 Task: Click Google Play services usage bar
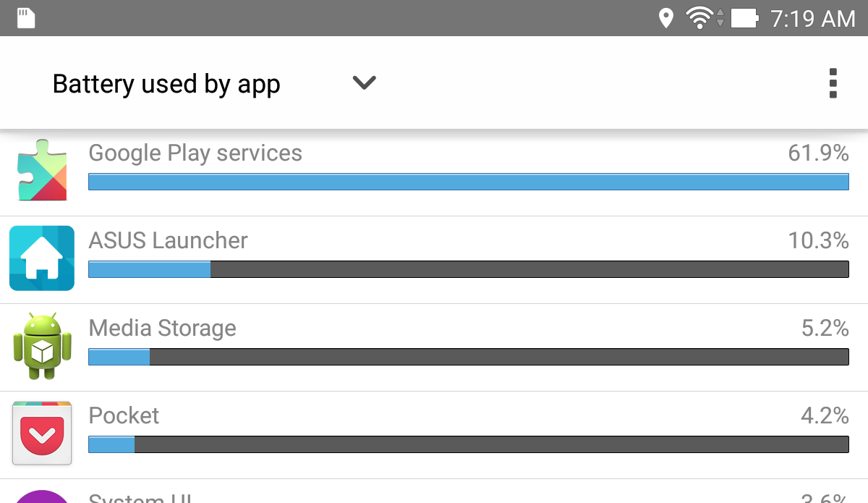468,182
